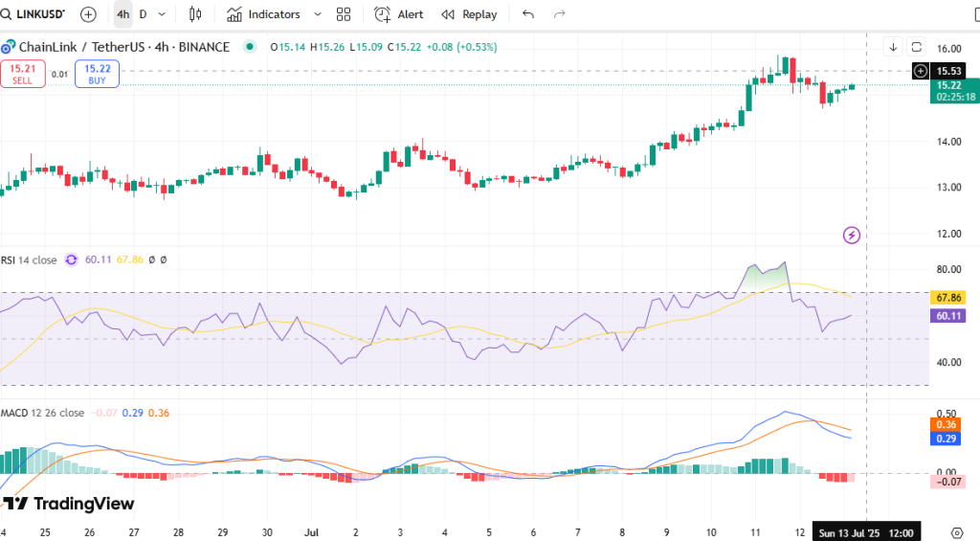Click the C15.22 close value in the price legend

pyautogui.click(x=404, y=47)
